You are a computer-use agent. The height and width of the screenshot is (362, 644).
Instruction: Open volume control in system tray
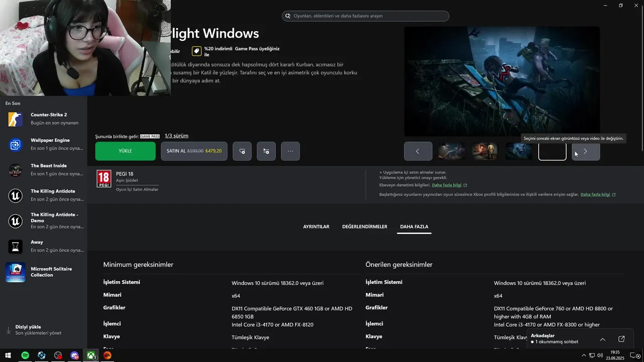[600, 355]
